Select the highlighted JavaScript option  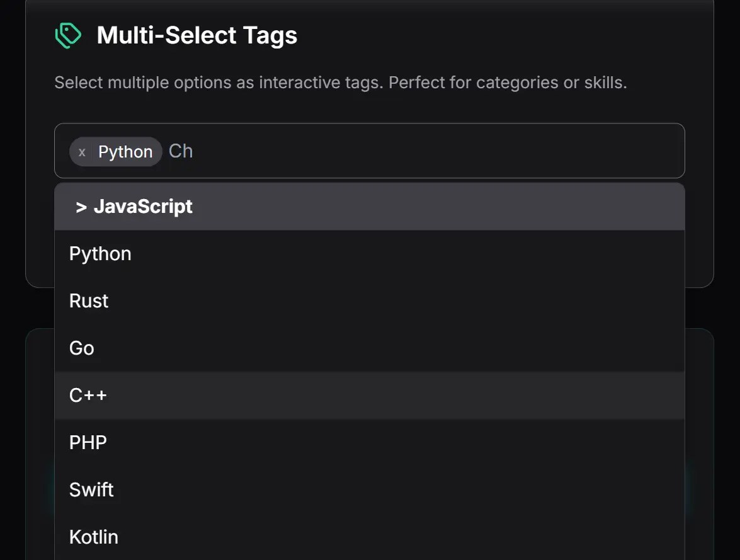point(143,207)
